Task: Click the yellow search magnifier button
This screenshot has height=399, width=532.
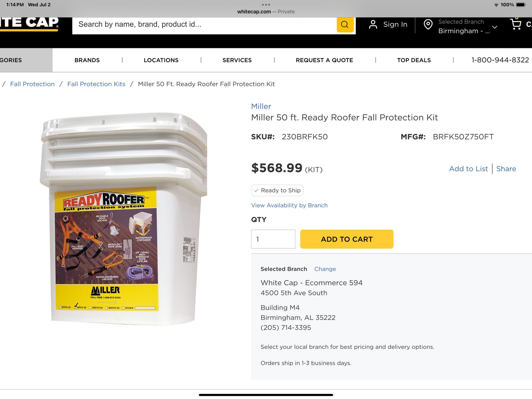Action: click(x=345, y=25)
